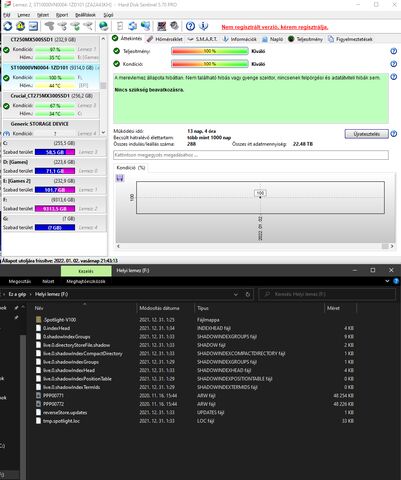Click the chart scrollbar right arrow
Viewport: 401px width, 480px height.
click(x=392, y=246)
